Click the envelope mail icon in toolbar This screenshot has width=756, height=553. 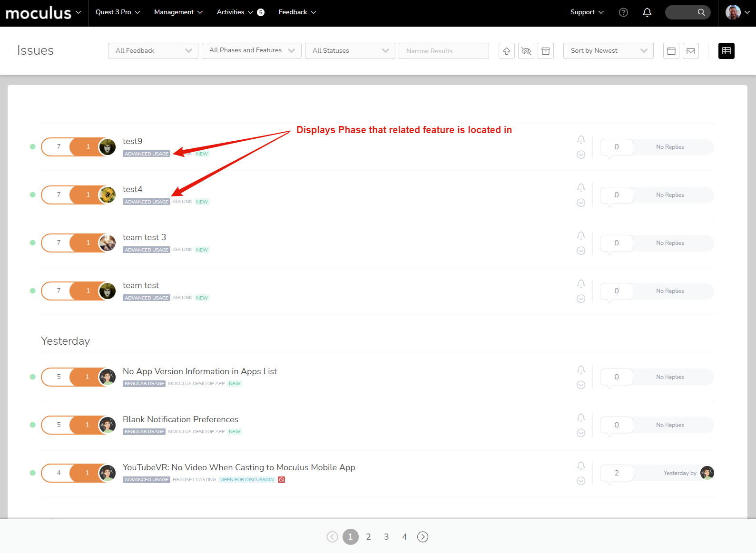(x=691, y=51)
